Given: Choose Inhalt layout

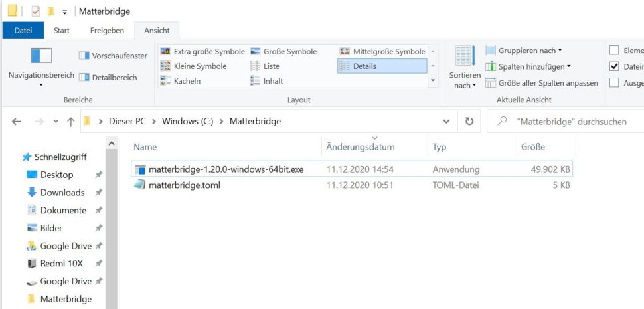Looking at the screenshot, I should click(266, 81).
